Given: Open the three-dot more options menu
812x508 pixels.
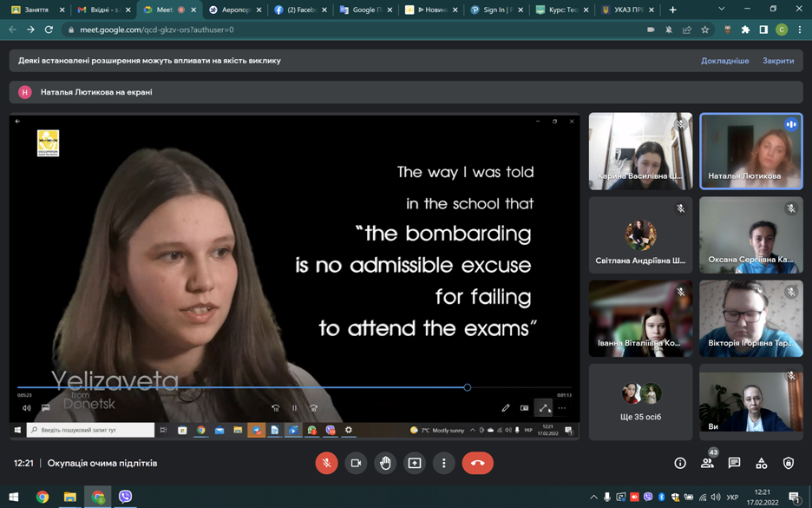Looking at the screenshot, I should pyautogui.click(x=444, y=463).
